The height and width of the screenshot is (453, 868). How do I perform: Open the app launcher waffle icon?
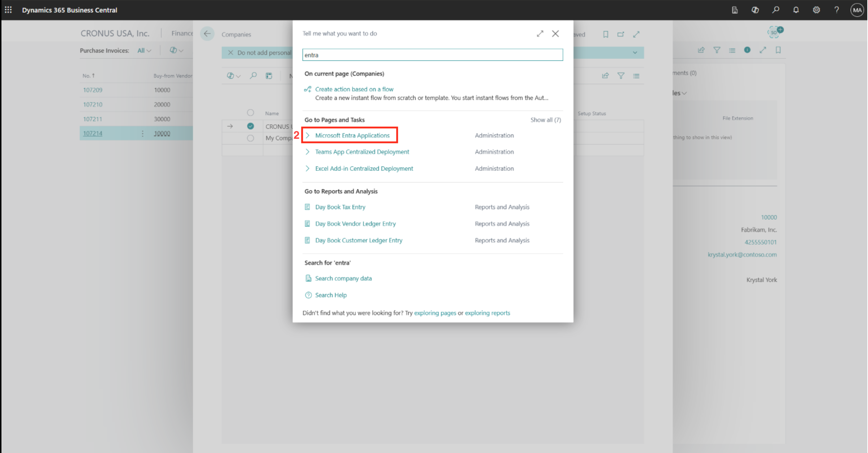point(8,10)
